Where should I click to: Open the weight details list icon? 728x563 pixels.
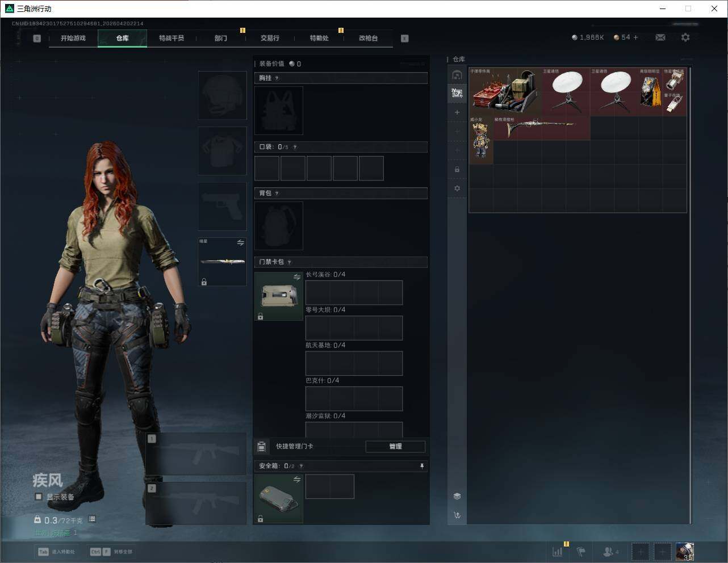pos(92,519)
